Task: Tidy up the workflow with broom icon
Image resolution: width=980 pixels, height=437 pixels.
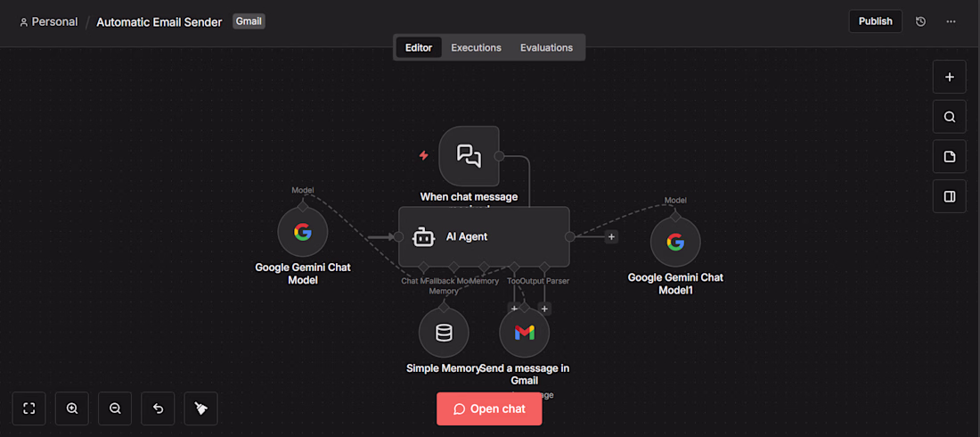Action: (201, 408)
